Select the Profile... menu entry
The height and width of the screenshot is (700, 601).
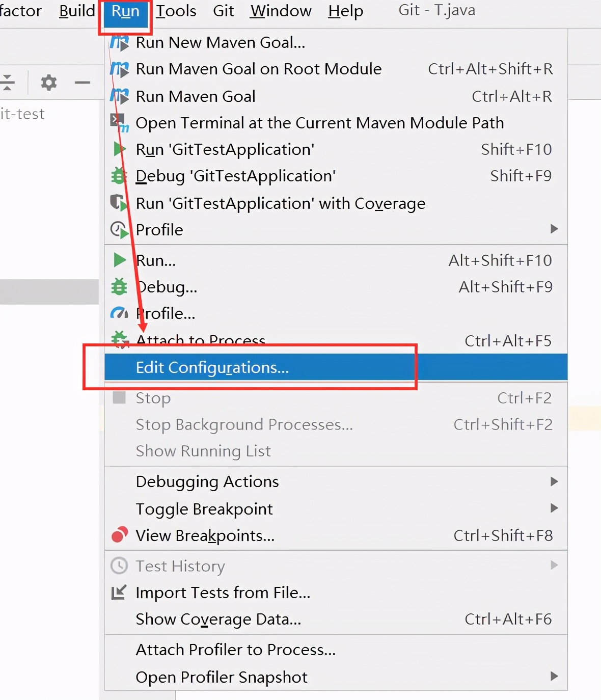[x=336, y=313]
